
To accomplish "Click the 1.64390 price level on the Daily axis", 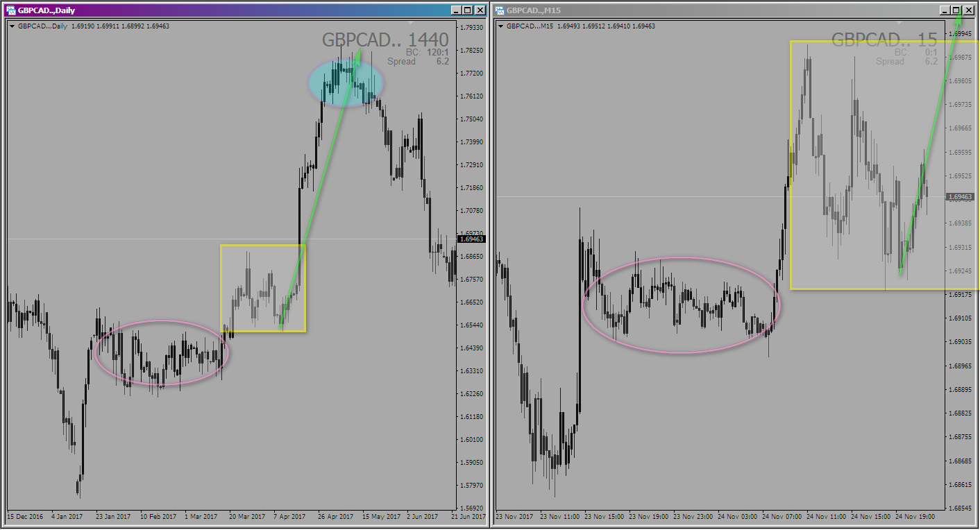I will pos(472,348).
